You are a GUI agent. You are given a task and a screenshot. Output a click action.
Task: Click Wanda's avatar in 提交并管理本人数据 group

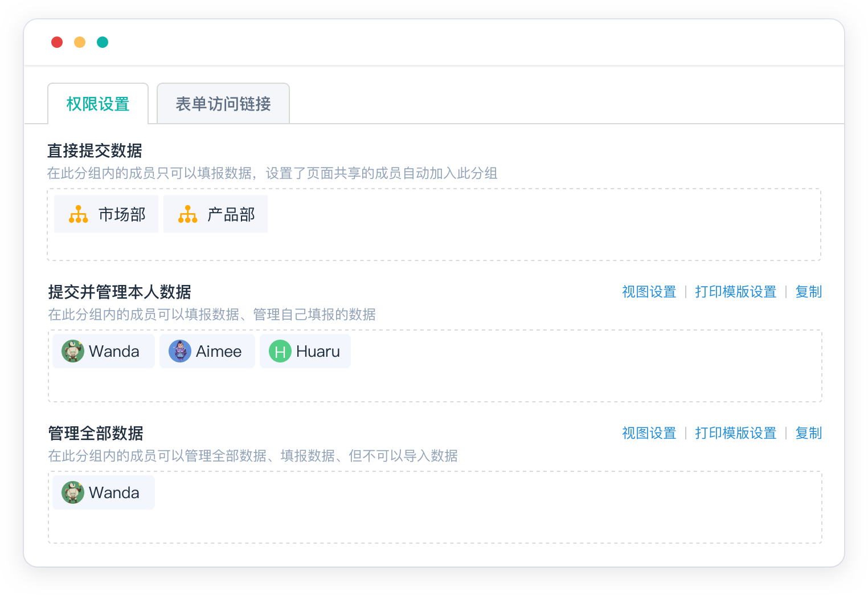(73, 351)
